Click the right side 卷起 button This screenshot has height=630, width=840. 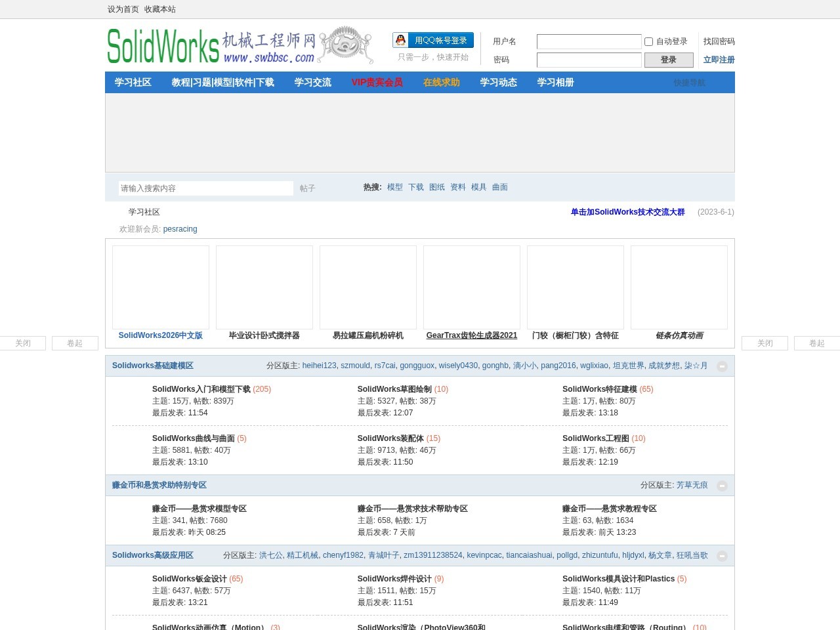coord(817,343)
